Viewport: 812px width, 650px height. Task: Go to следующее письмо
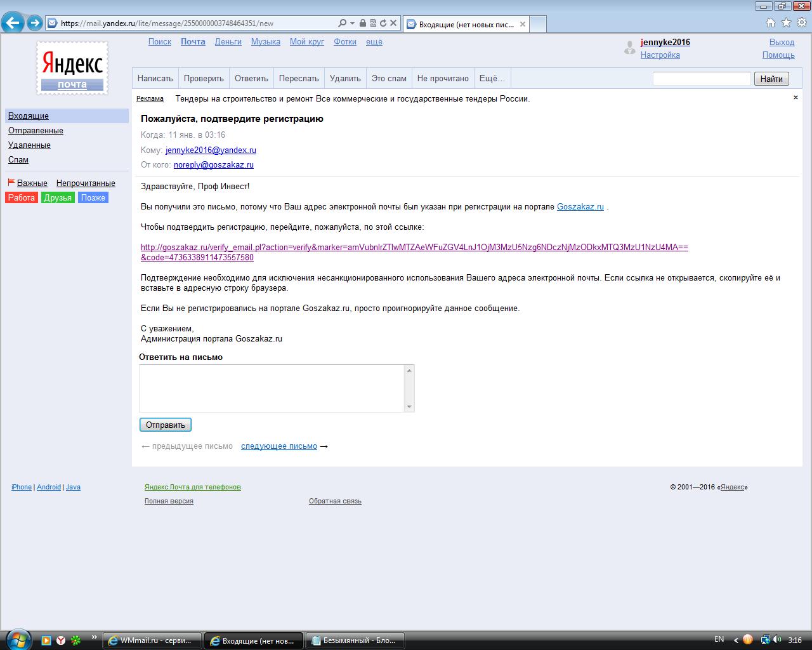[x=279, y=446]
